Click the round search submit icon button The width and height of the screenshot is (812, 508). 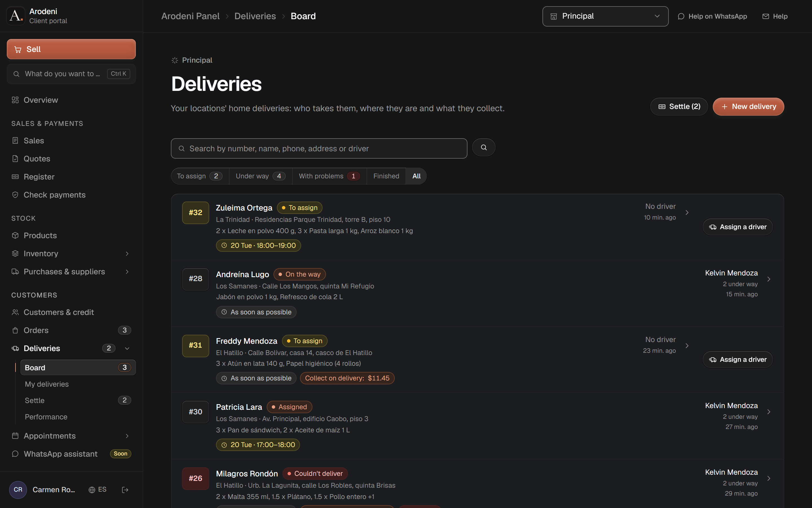(484, 148)
